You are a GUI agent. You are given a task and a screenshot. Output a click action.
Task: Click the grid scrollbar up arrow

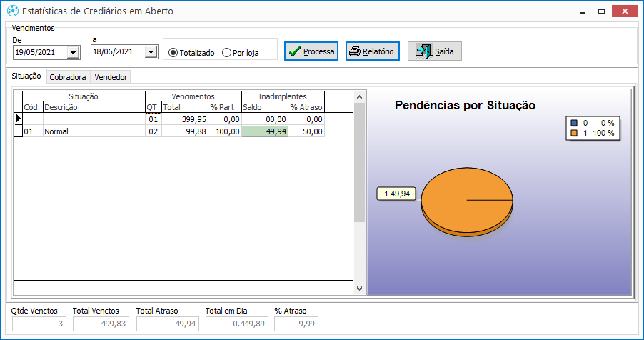coord(359,97)
